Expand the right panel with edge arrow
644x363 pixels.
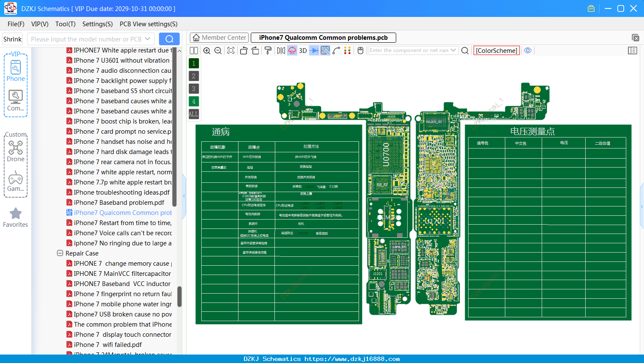pos(642,206)
